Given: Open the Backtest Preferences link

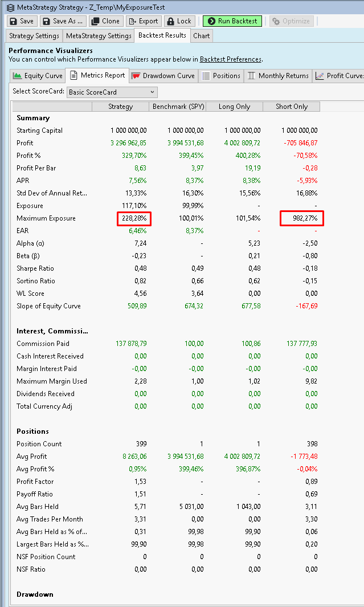Looking at the screenshot, I should [x=230, y=59].
